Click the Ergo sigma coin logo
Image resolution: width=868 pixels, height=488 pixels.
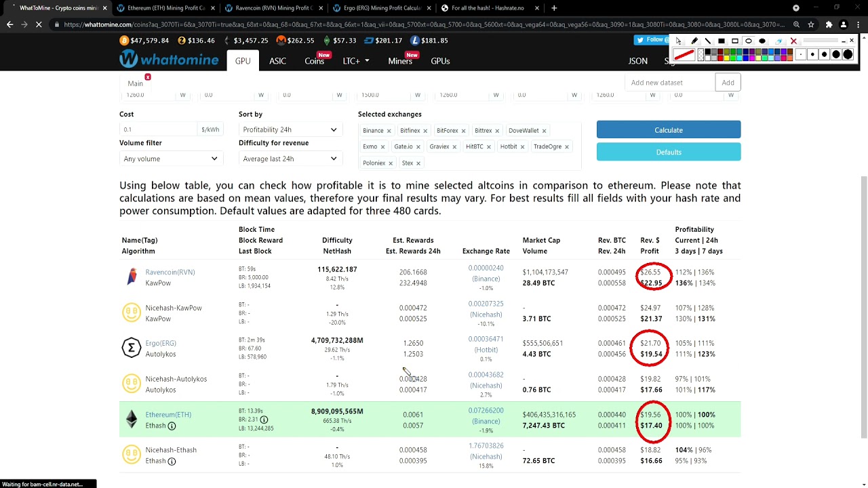tap(132, 348)
